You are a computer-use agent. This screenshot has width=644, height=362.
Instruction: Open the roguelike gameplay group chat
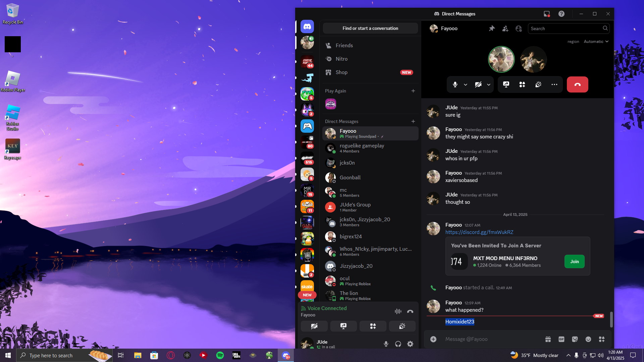pyautogui.click(x=370, y=148)
